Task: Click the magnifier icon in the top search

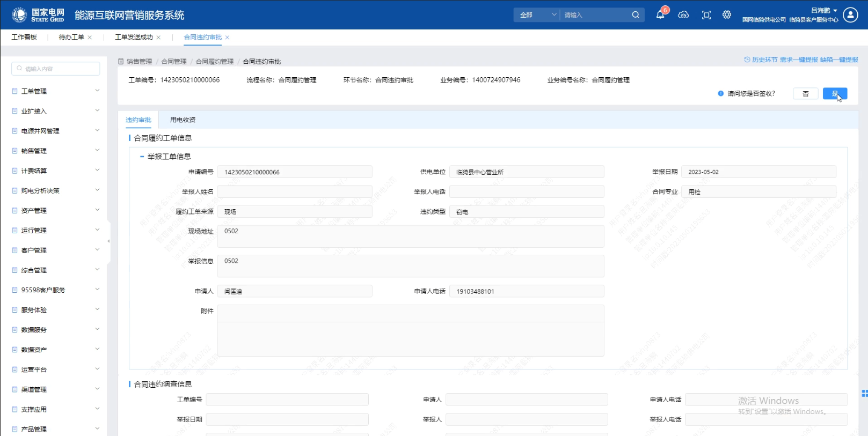Action: (x=636, y=15)
